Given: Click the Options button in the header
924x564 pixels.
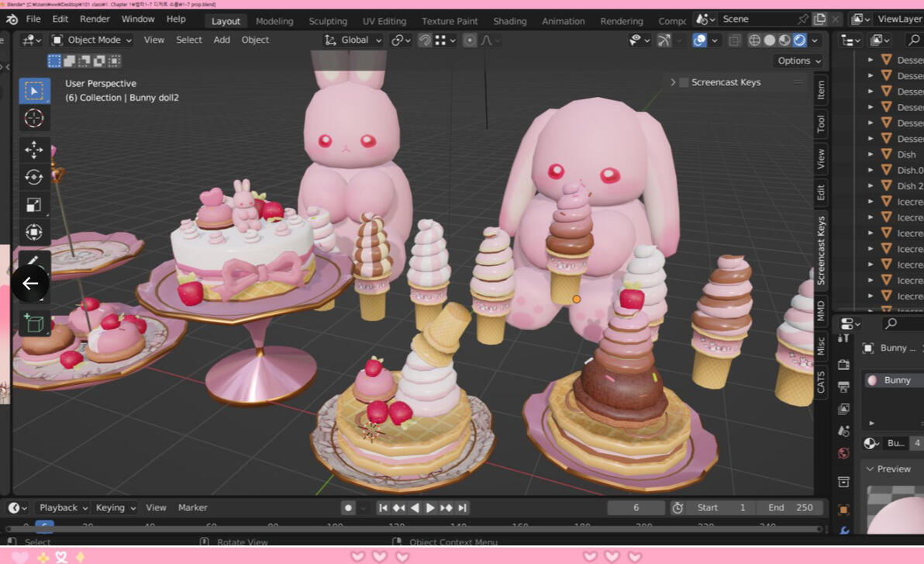Looking at the screenshot, I should (798, 61).
